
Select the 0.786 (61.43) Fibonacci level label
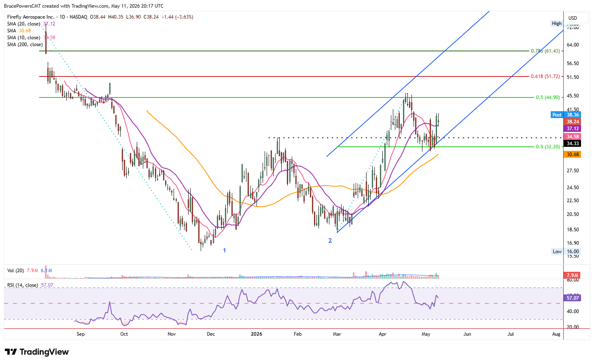(545, 51)
